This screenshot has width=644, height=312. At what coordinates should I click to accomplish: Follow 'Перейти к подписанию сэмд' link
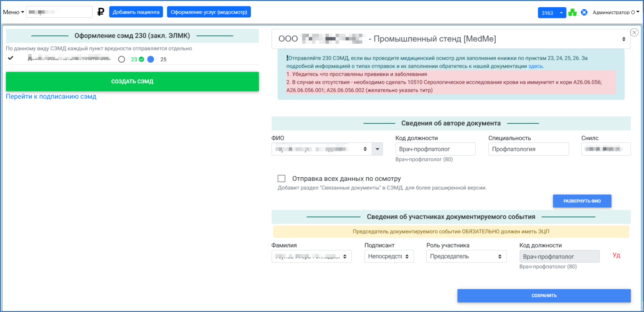click(x=51, y=97)
